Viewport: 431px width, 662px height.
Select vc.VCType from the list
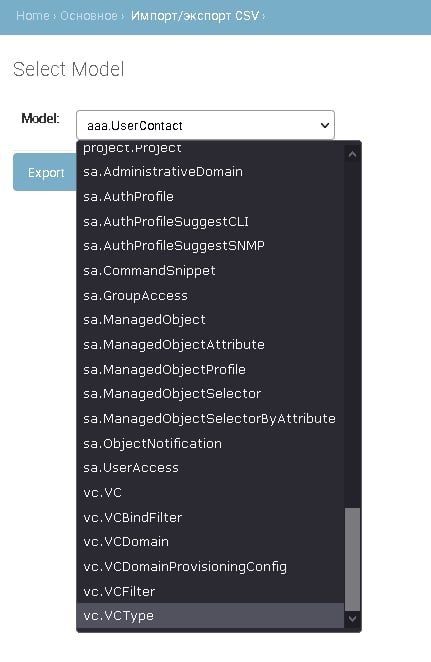coord(210,616)
